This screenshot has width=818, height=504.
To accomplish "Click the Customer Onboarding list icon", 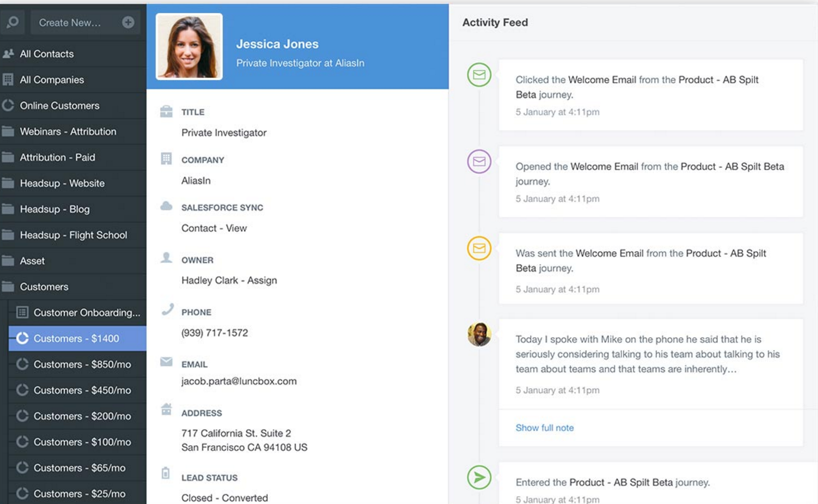I will point(22,312).
